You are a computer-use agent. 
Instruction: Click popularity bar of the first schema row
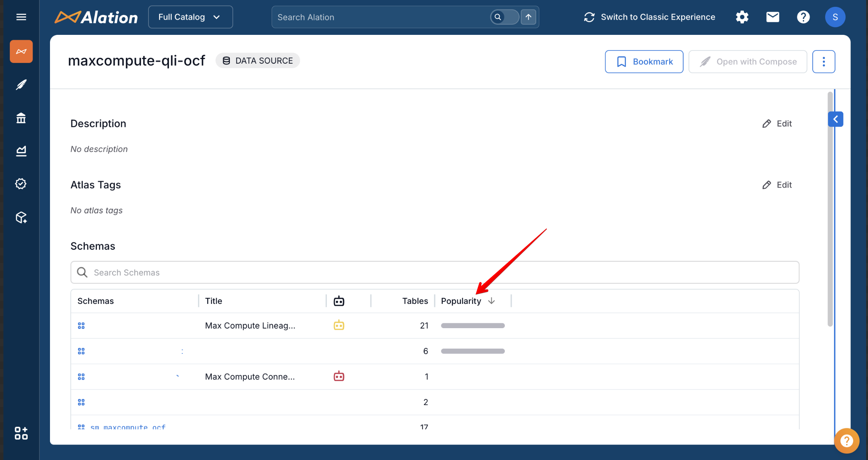click(473, 325)
